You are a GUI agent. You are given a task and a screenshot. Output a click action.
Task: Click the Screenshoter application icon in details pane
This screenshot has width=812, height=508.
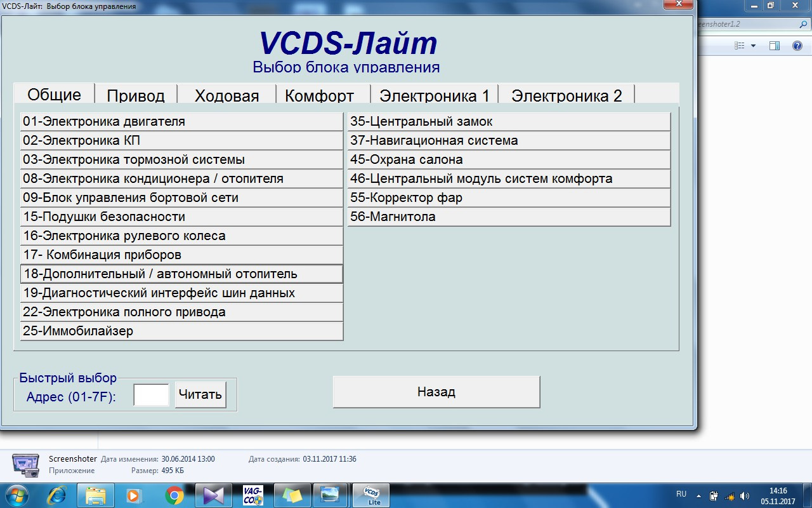[x=26, y=465]
